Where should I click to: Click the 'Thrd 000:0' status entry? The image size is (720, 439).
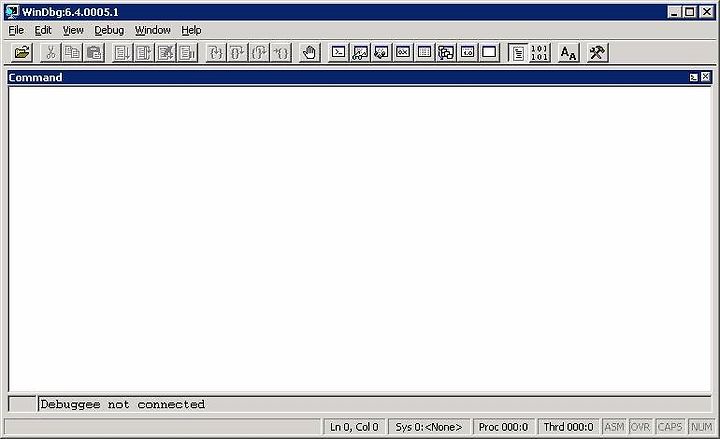[x=568, y=427]
